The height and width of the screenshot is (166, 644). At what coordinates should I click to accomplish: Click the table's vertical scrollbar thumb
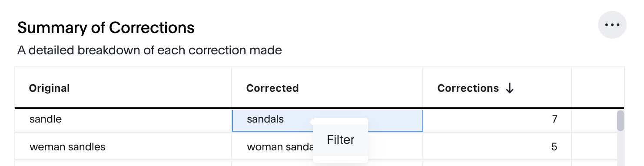(621, 121)
